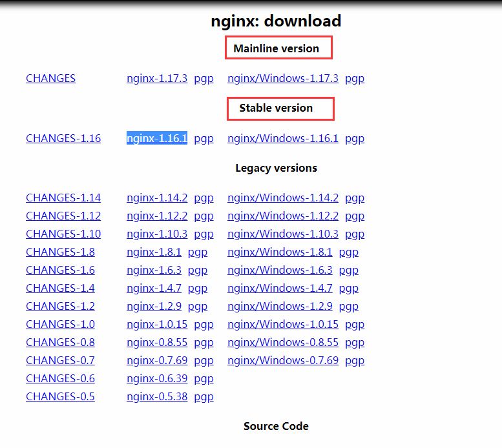The width and height of the screenshot is (502, 448).
Task: Download nginx/Windows-1.6.3
Action: coord(280,270)
